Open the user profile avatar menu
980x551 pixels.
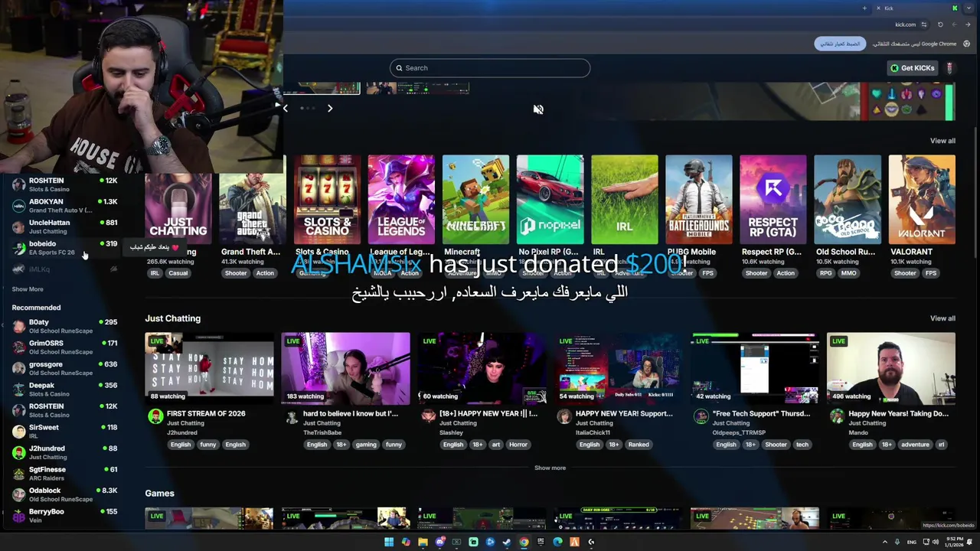click(x=949, y=68)
